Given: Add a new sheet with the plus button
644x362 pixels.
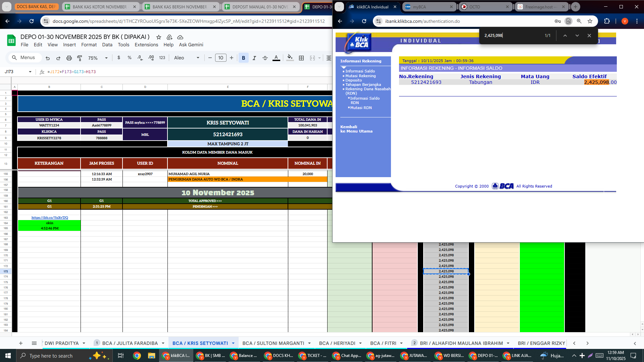Looking at the screenshot, I should (x=21, y=343).
